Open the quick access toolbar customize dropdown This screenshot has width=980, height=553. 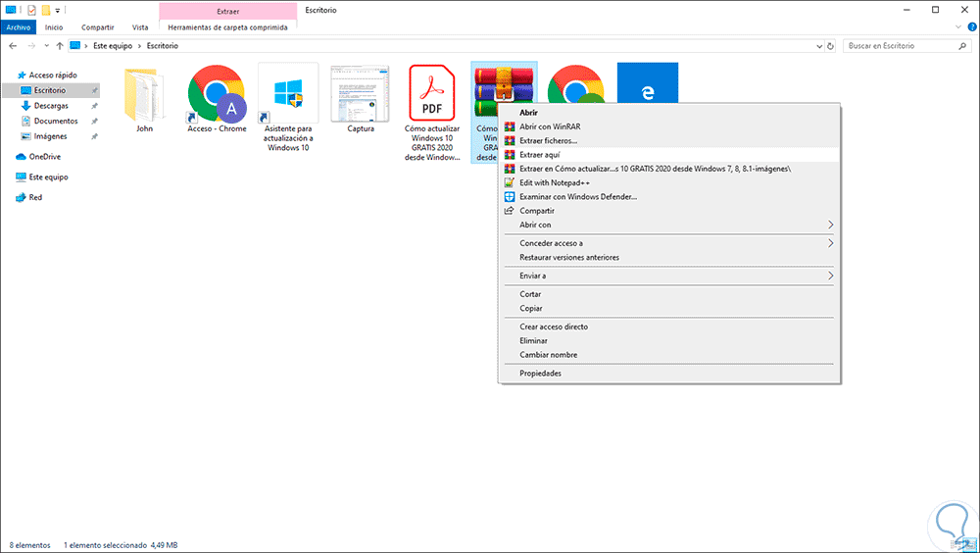pos(58,10)
